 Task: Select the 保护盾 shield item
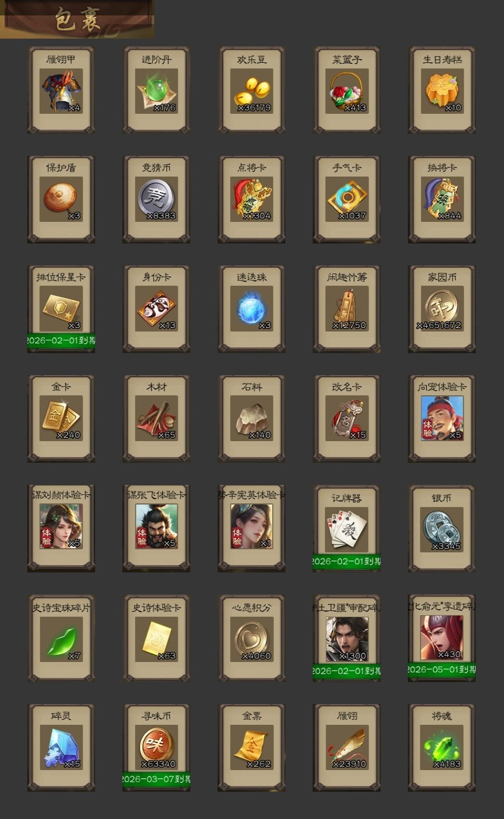tap(61, 200)
